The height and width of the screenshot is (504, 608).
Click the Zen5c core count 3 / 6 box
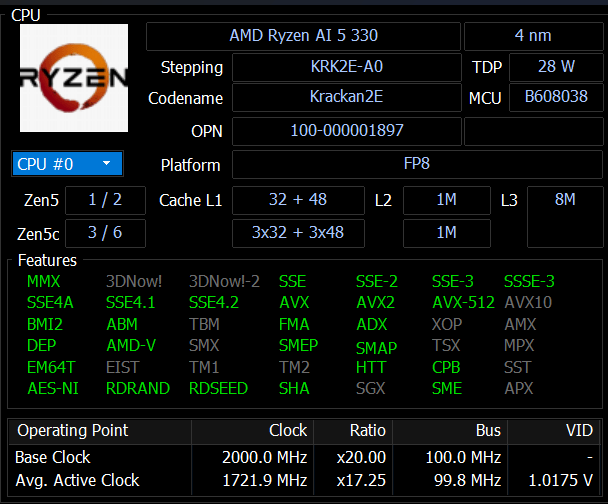point(105,233)
